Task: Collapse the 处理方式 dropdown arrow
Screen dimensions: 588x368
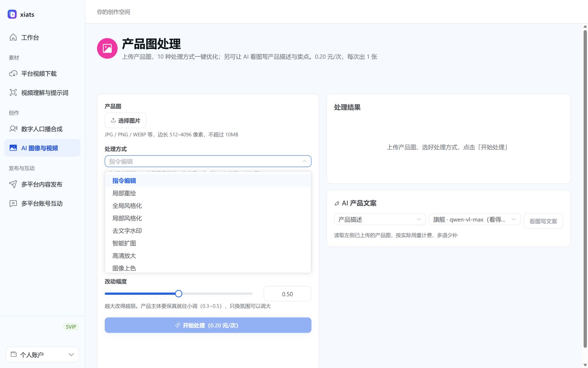Action: click(304, 161)
